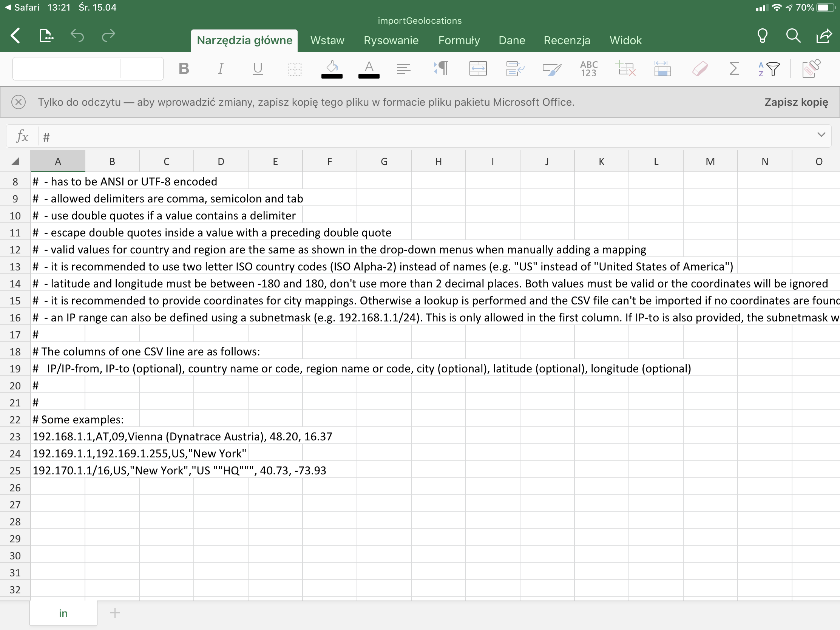Open cell Borders options
The width and height of the screenshot is (840, 630).
(295, 69)
